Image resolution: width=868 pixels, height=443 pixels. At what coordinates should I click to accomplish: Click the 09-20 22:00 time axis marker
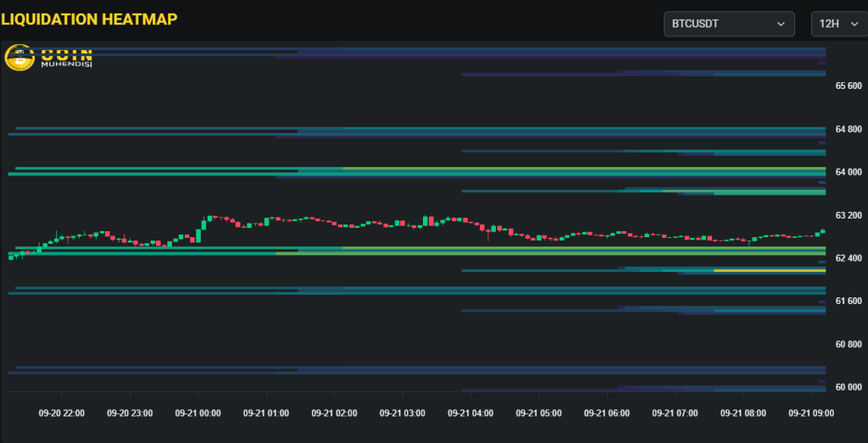tap(62, 413)
